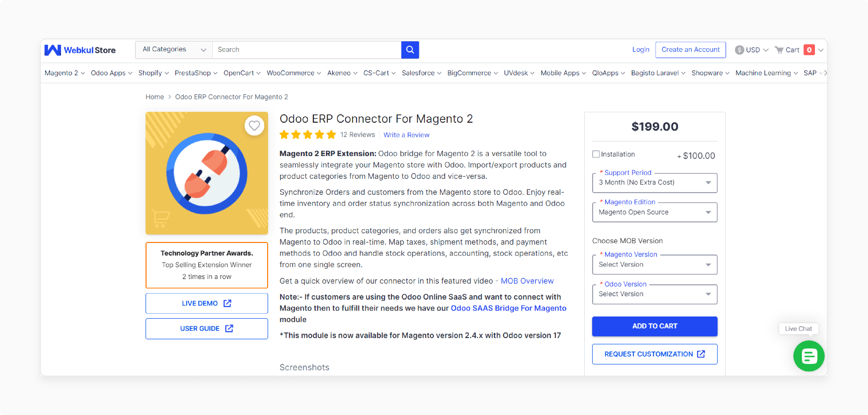Click the product plug image thumbnail

point(207,173)
